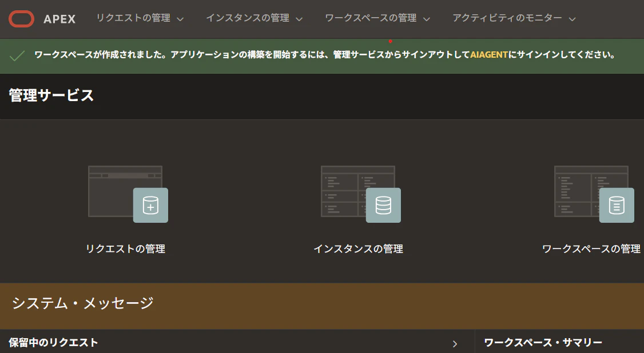Expand the chevron next to リクエストの管理 in navbar
The height and width of the screenshot is (353, 644).
point(180,19)
